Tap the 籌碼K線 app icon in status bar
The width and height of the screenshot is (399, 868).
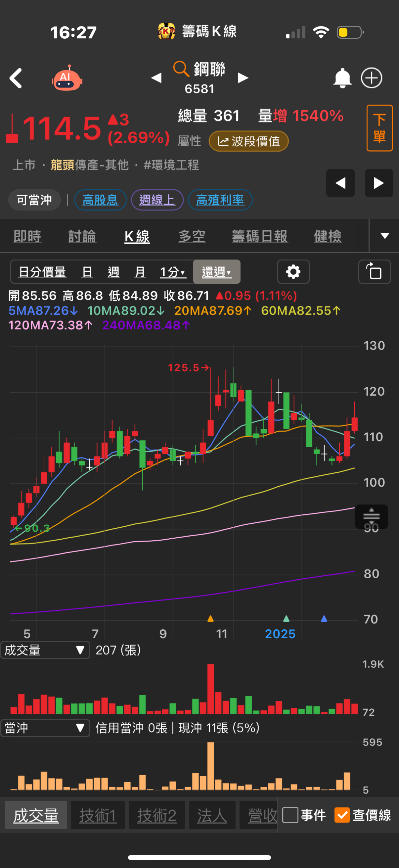click(166, 31)
